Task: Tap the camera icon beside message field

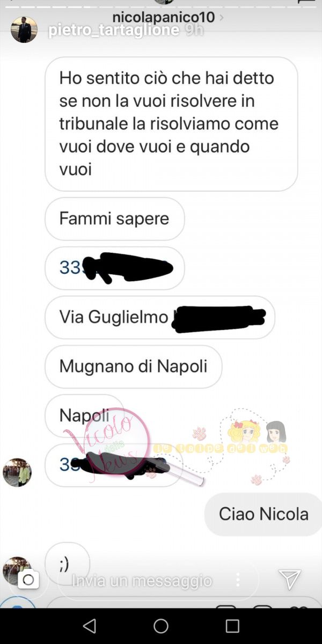Action: click(x=28, y=580)
